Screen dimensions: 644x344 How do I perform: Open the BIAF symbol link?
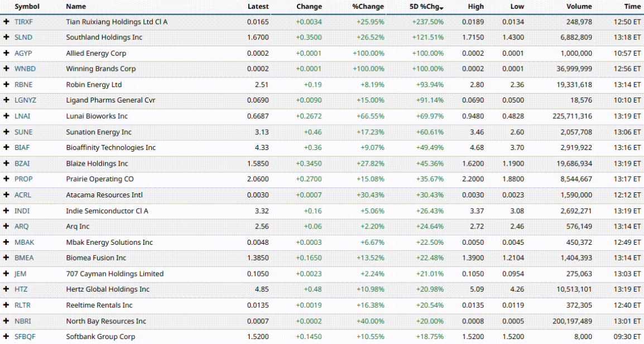coord(22,147)
